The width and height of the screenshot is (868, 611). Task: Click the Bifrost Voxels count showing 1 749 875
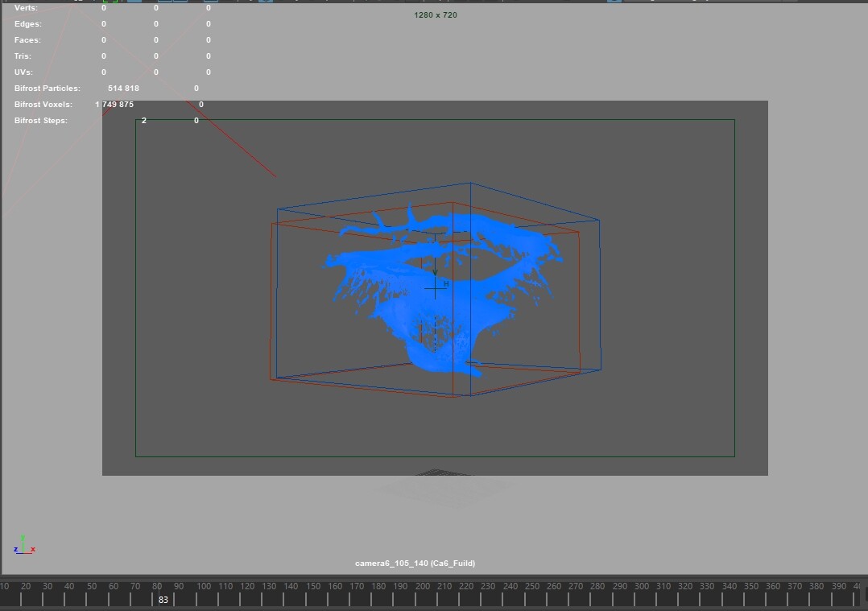[115, 104]
